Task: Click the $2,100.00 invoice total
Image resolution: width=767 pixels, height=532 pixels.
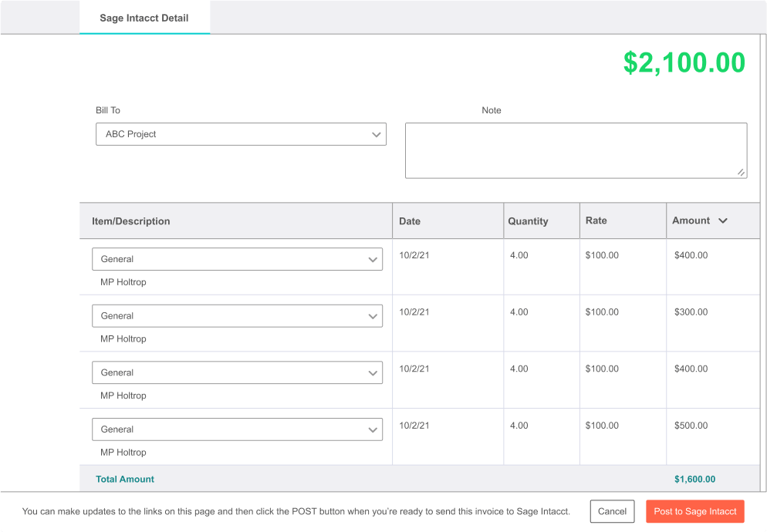Action: coord(684,62)
